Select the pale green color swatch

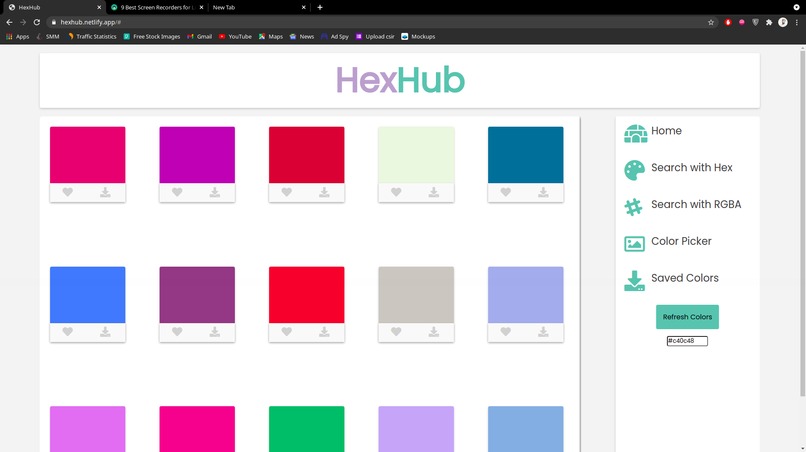pos(416,155)
